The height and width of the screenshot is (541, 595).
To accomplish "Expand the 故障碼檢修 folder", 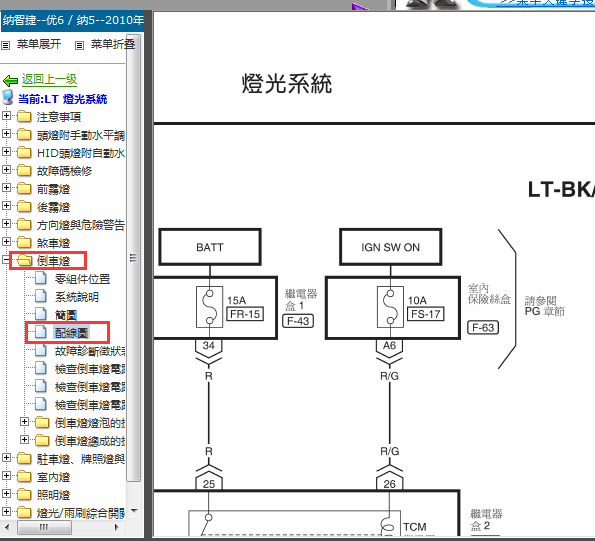I will [6, 170].
